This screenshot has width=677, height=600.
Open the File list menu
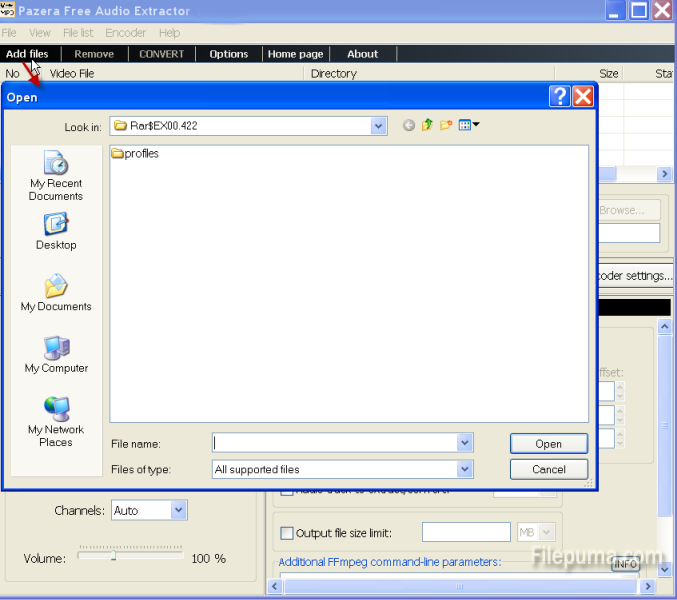point(78,33)
